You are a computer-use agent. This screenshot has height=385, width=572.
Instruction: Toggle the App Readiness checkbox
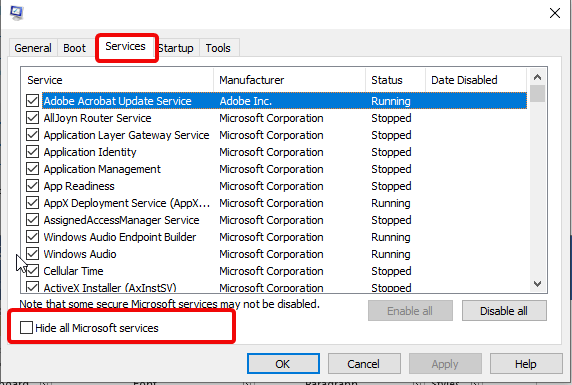(32, 186)
